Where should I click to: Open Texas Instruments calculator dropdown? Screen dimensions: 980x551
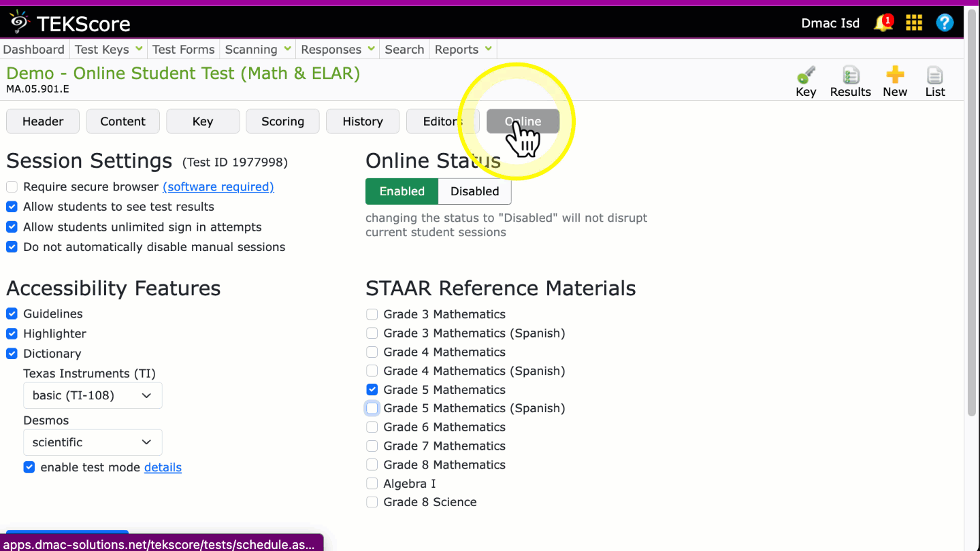[93, 395]
